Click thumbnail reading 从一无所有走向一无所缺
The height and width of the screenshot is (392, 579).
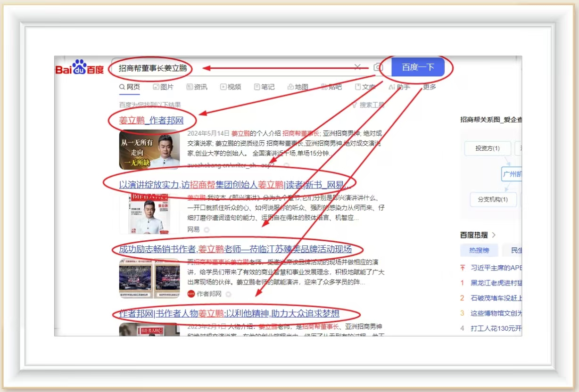(x=149, y=150)
